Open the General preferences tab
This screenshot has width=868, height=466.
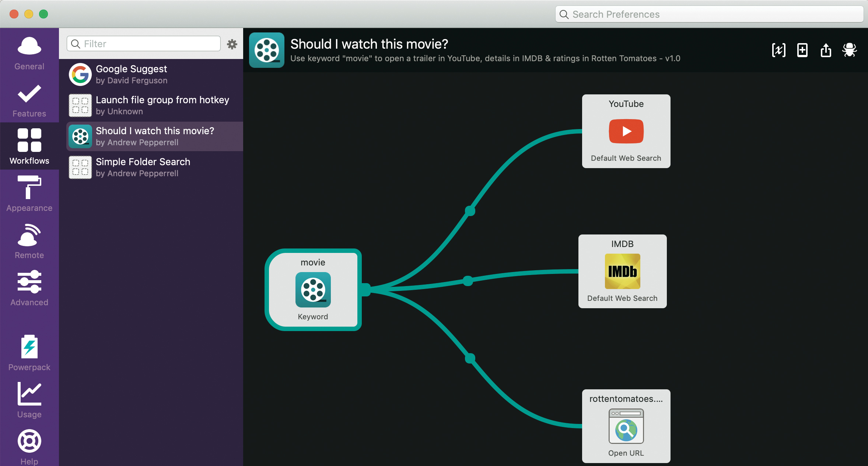pyautogui.click(x=29, y=53)
